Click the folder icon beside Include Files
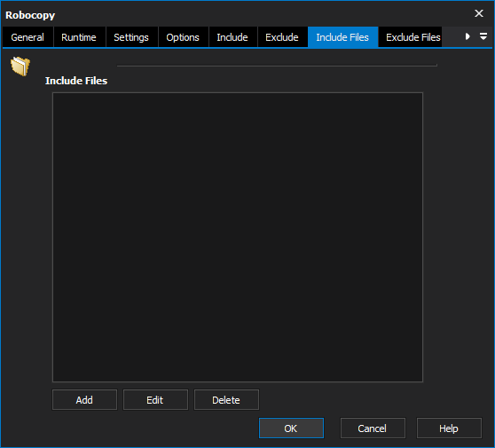Screen dimensions: 495x448 20,66
